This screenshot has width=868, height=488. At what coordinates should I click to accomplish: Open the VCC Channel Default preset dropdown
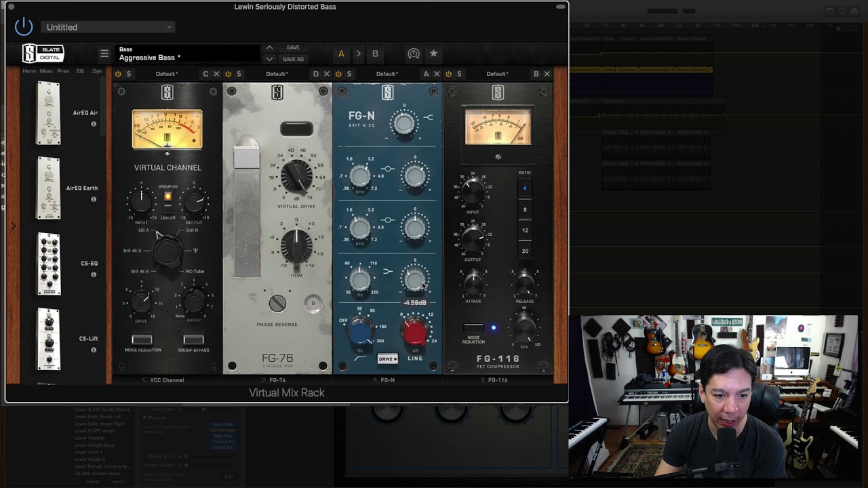coord(167,74)
